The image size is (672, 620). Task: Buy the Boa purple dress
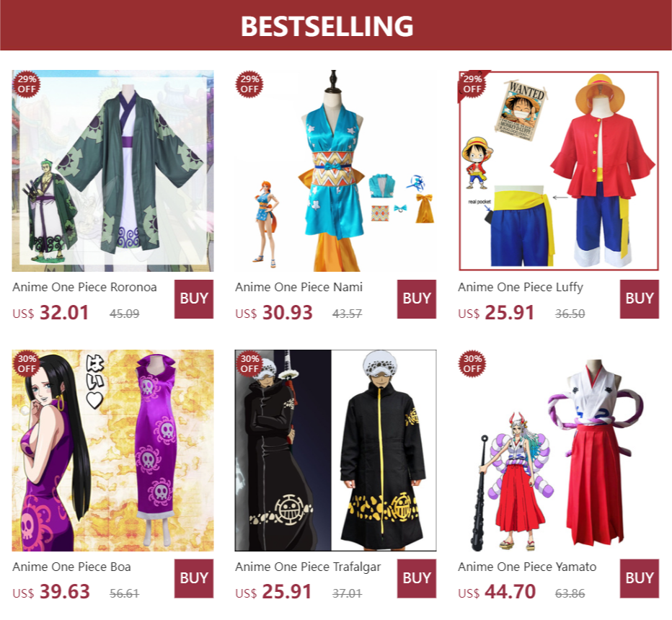tap(194, 578)
